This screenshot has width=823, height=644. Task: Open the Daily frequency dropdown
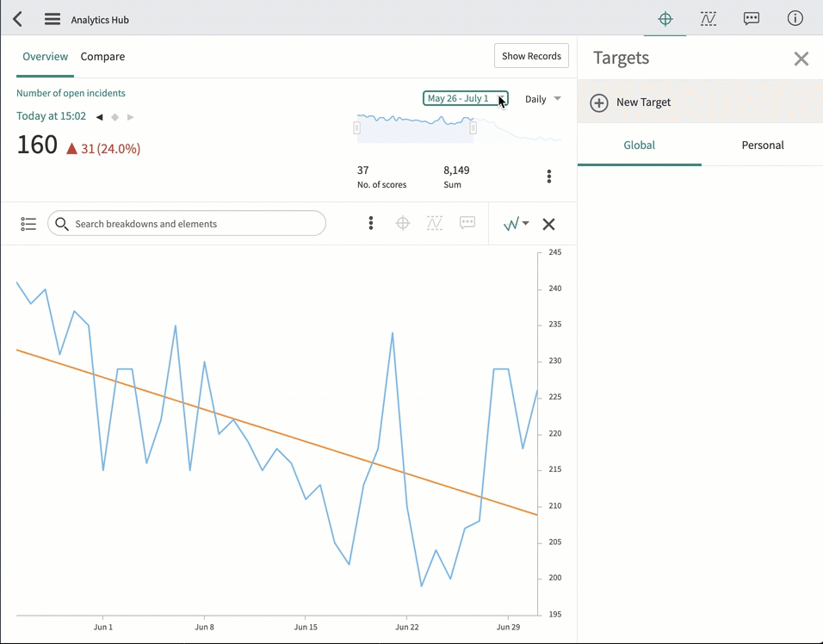click(x=542, y=99)
